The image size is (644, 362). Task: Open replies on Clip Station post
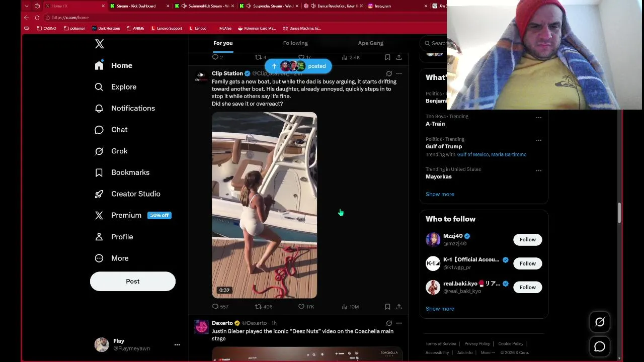220,307
